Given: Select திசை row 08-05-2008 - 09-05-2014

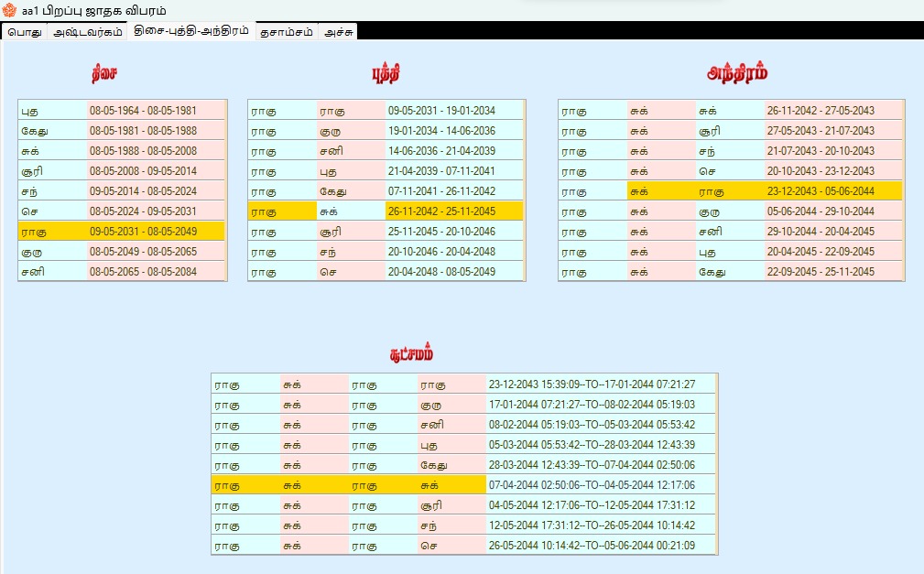Looking at the screenshot, I should pyautogui.click(x=122, y=171).
